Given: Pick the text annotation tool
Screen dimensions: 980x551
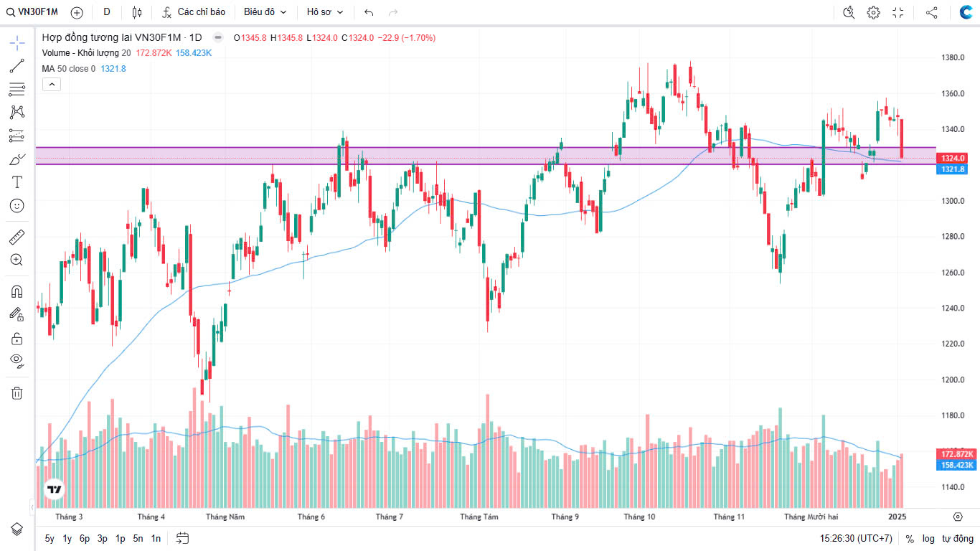Looking at the screenshot, I should pyautogui.click(x=17, y=182).
